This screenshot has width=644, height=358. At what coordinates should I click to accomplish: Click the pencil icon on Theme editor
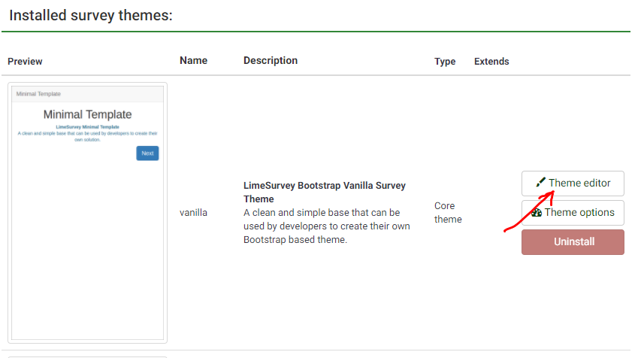(x=541, y=183)
